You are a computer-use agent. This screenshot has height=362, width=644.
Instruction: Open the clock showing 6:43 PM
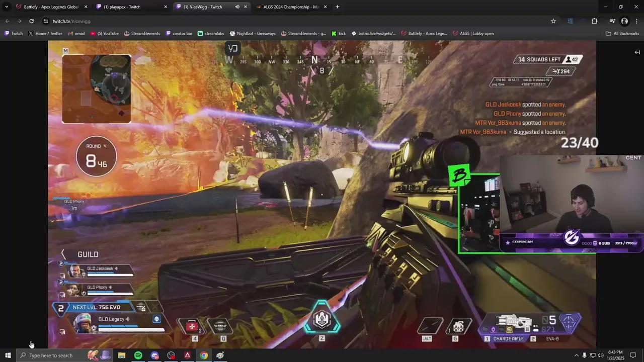pos(615,355)
